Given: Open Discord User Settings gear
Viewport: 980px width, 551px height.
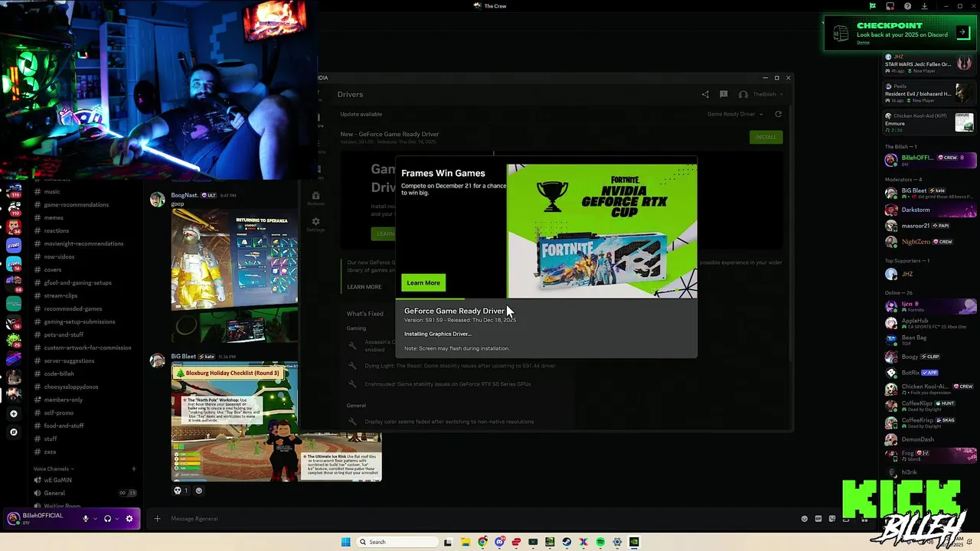Looking at the screenshot, I should tap(129, 518).
